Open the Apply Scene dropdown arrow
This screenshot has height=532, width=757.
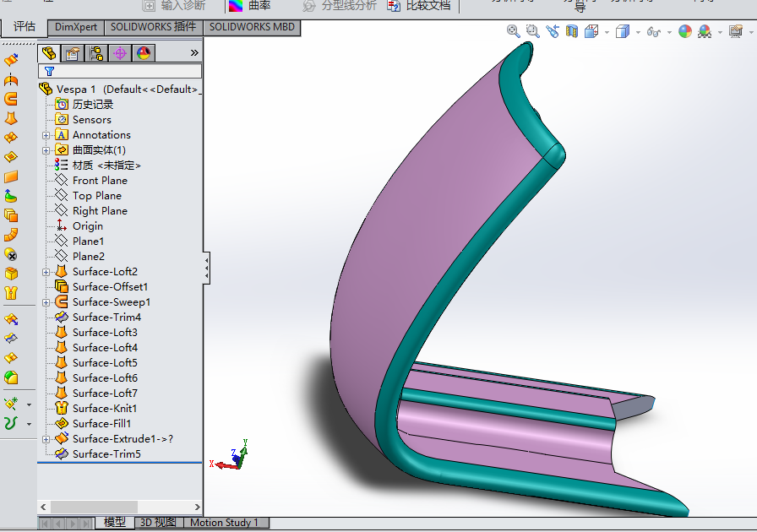[x=721, y=32]
